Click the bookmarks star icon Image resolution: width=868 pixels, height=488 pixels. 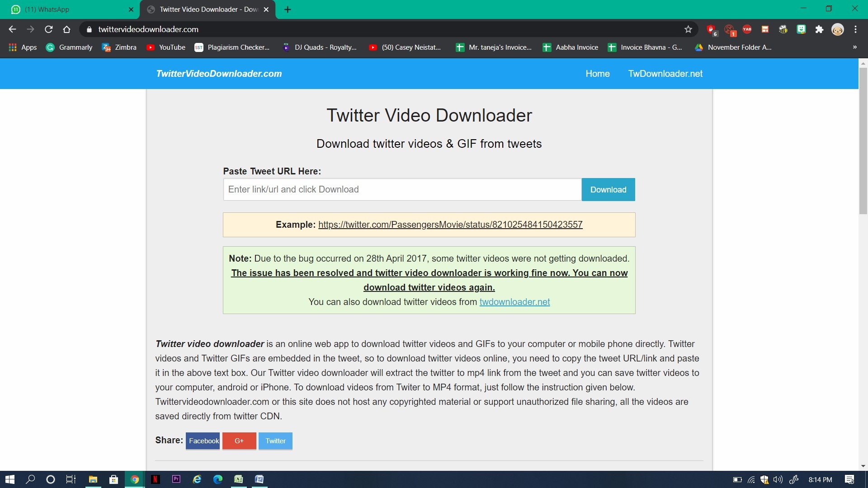click(689, 29)
